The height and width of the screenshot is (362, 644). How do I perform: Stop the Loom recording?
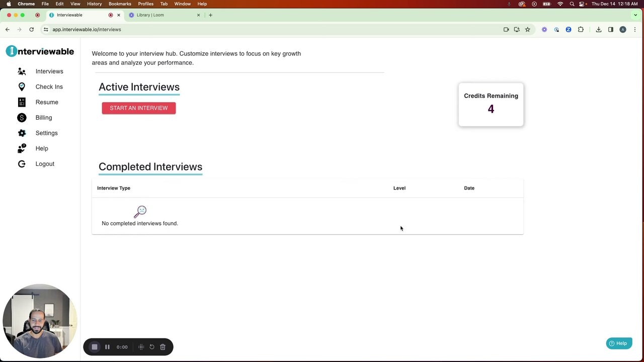tap(95, 346)
